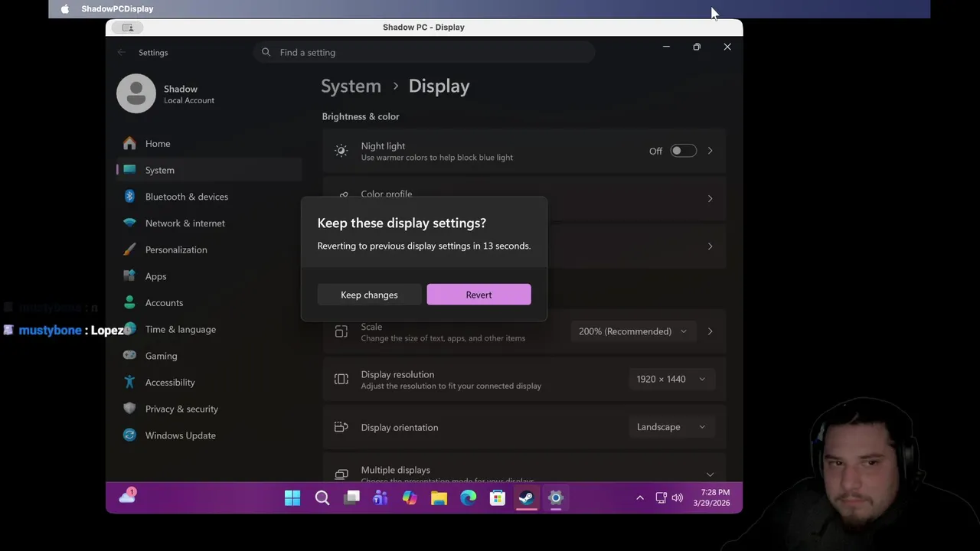Open taskbar Search
Screen dimensions: 980x551
point(322,498)
